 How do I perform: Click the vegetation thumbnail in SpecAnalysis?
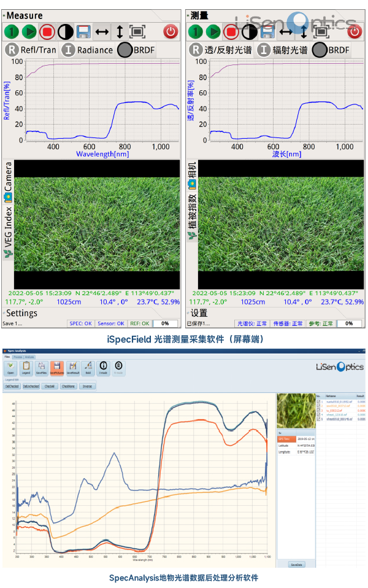[296, 411]
